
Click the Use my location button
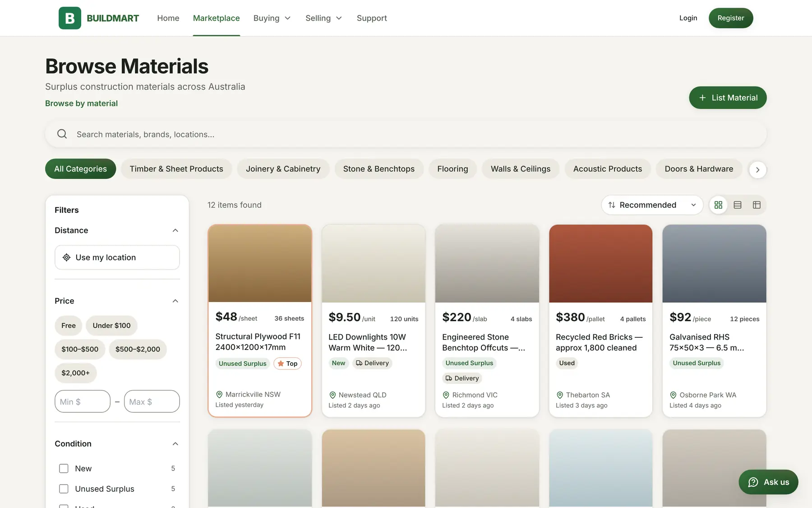[x=117, y=257]
